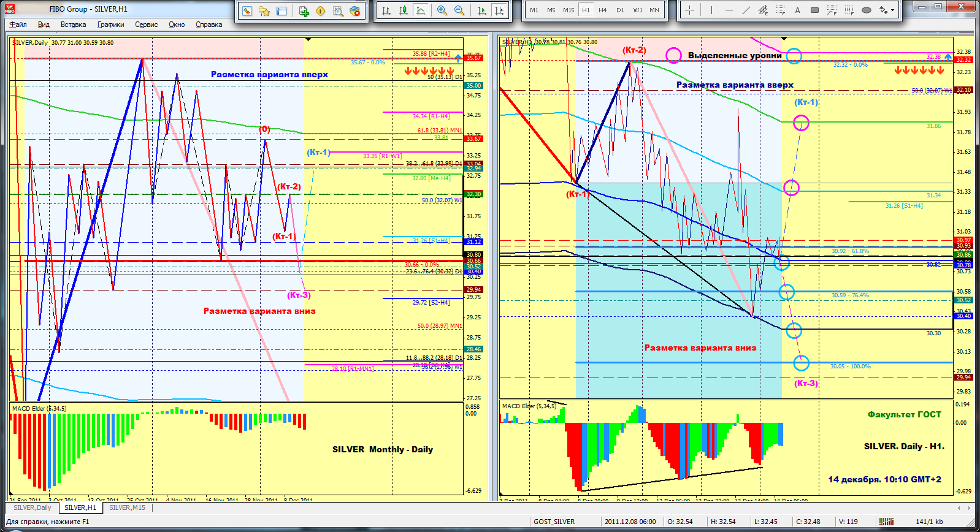The image size is (980, 532).
Task: Open the Вставка menu
Action: point(74,25)
